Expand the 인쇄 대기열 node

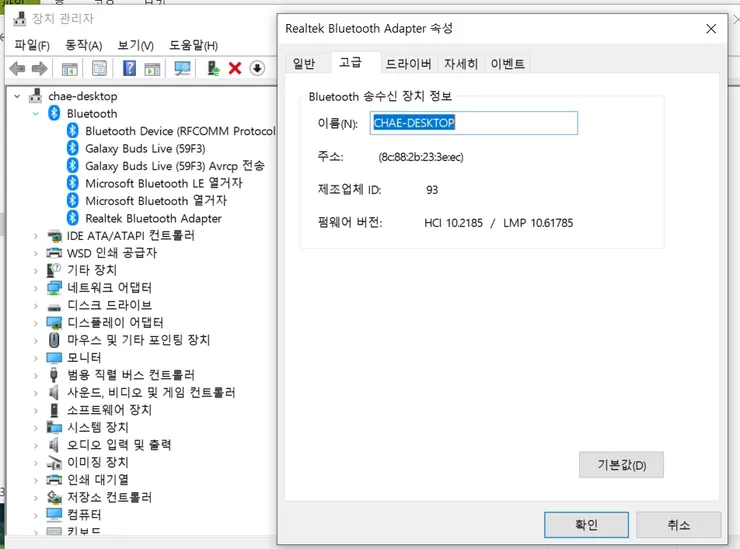pos(35,480)
